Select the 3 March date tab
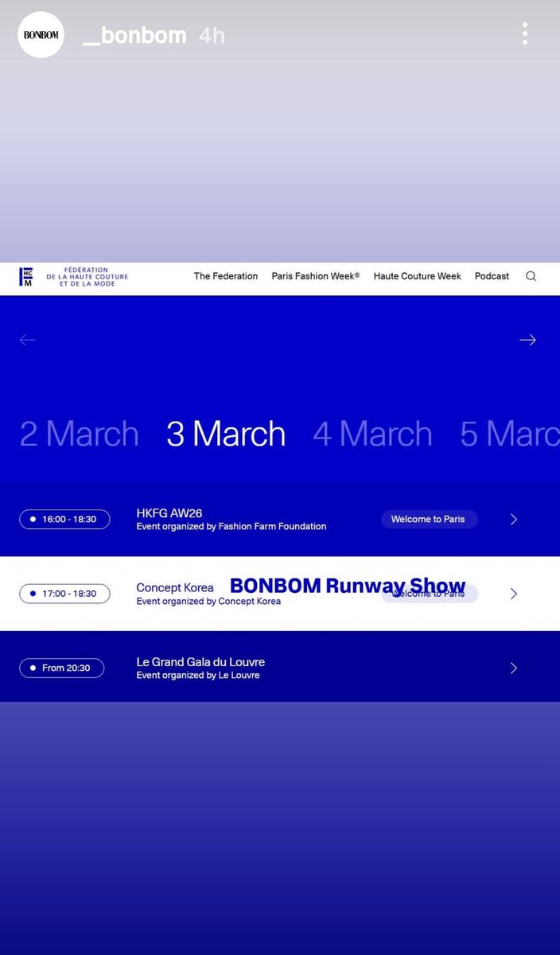Screen dimensions: 560x955 coord(226,434)
